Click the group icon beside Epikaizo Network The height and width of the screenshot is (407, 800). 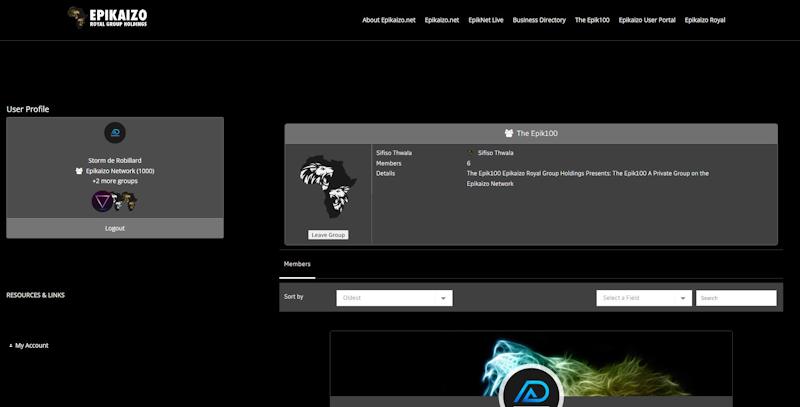[80, 171]
